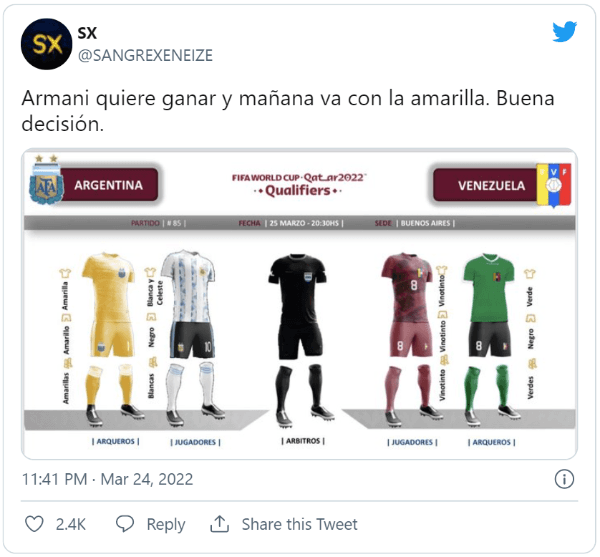Viewport: 600px width, 557px height.
Task: Click the FIFA World Cup Qualifiers logo
Action: coord(298,185)
